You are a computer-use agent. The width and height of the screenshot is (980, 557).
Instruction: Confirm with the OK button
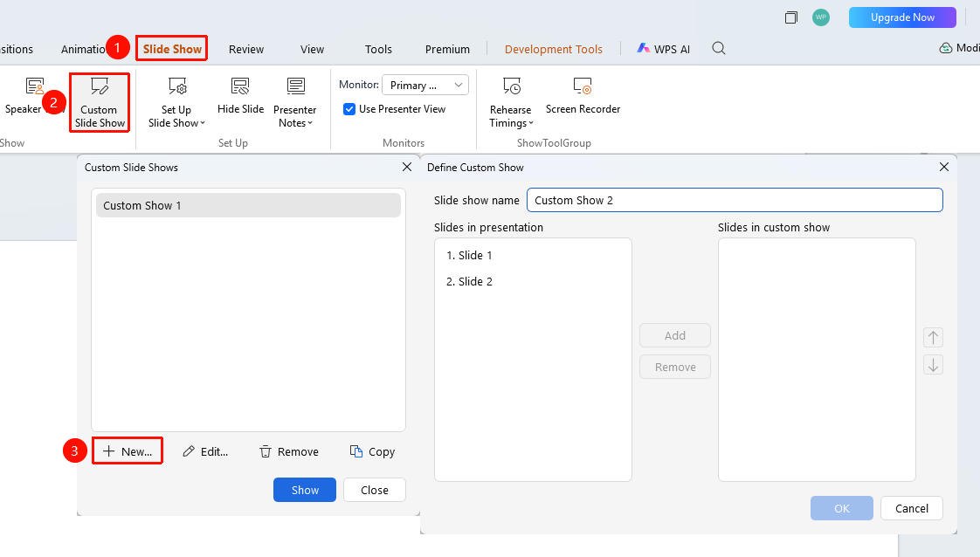(x=842, y=508)
